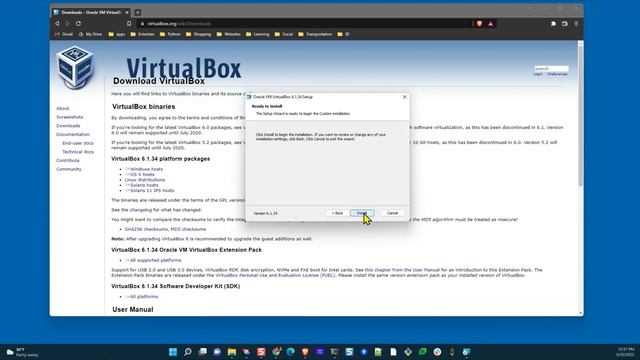Close the Downloads browser tab

pos(127,12)
